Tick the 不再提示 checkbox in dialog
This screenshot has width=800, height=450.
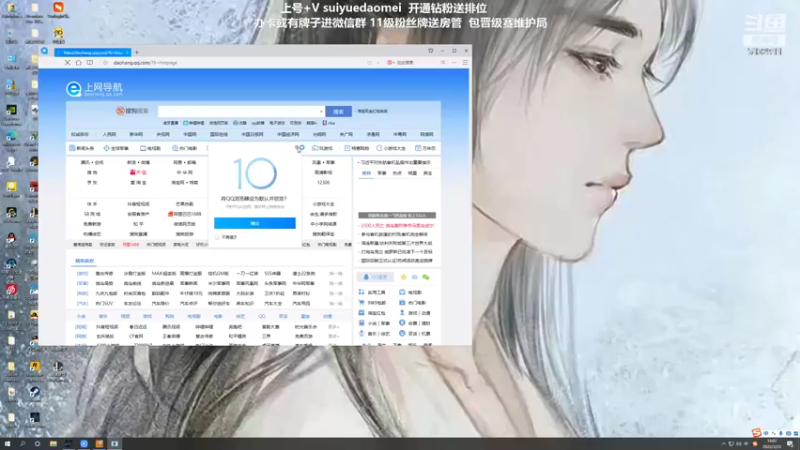(217, 237)
